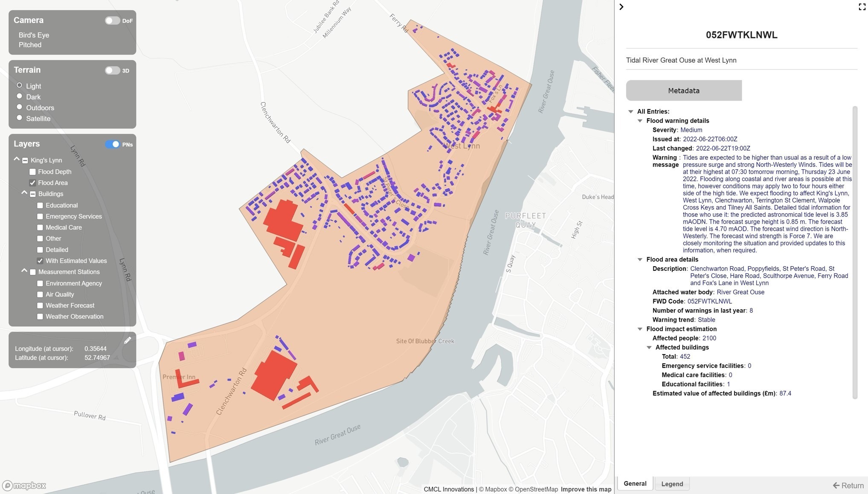Select the Dark terrain style

pyautogui.click(x=19, y=96)
